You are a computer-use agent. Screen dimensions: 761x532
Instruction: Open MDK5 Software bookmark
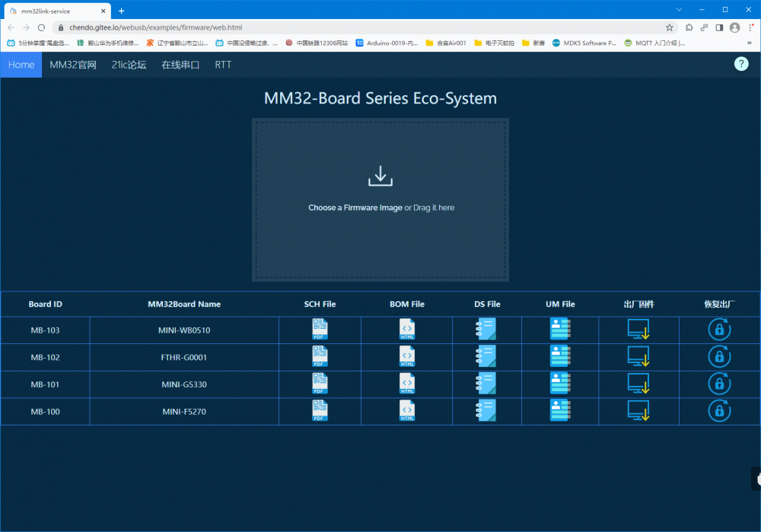pyautogui.click(x=584, y=43)
